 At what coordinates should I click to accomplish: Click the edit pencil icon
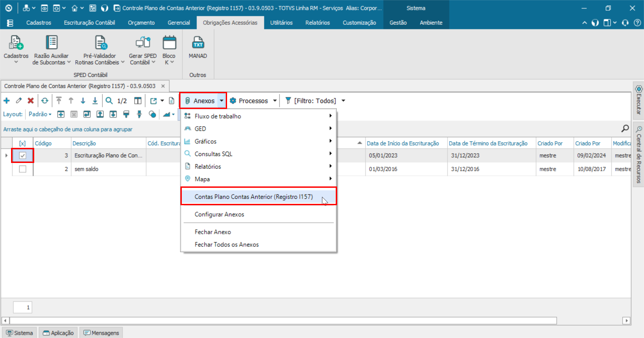(x=19, y=101)
